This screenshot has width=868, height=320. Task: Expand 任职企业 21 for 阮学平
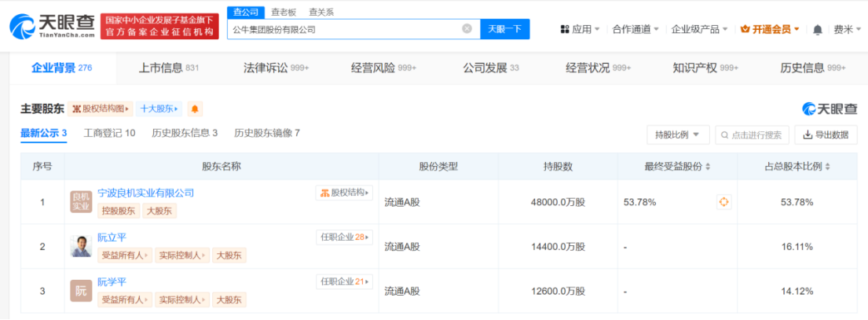coord(344,281)
